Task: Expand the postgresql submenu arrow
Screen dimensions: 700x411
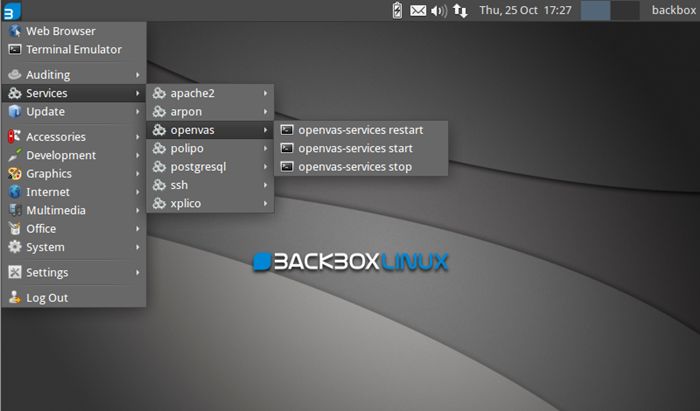Action: click(x=265, y=166)
